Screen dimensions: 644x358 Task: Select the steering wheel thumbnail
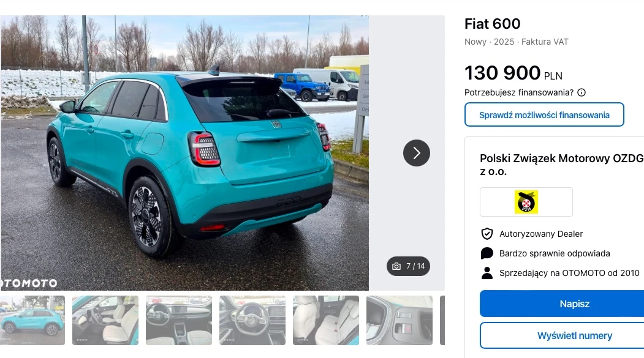pyautogui.click(x=252, y=320)
